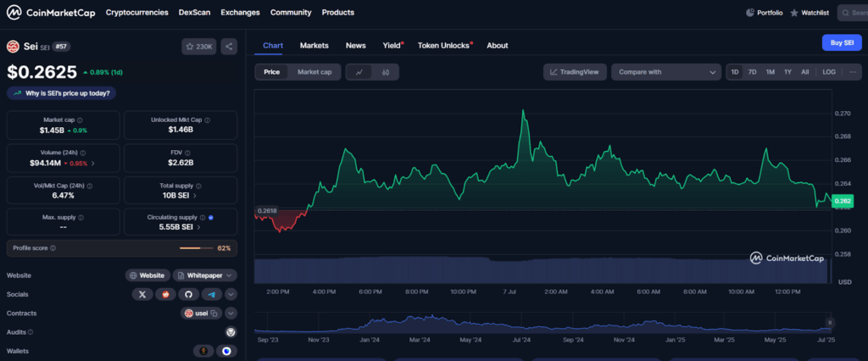Open Sei's Telegram social link

(211, 295)
